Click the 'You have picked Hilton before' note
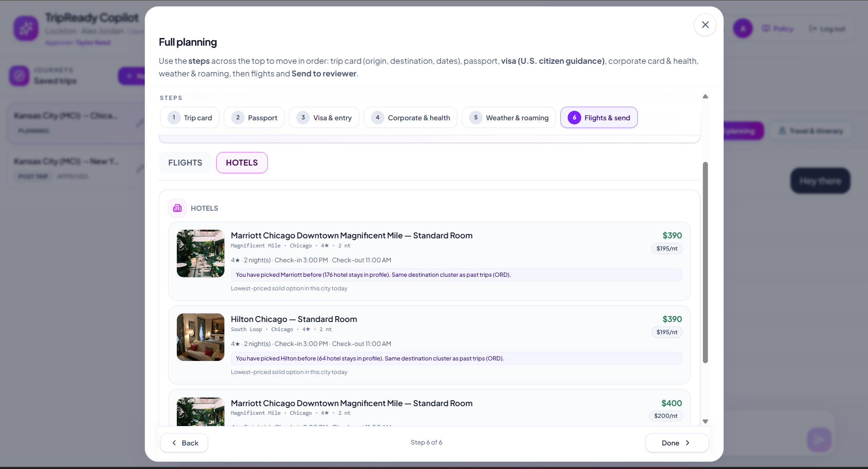The image size is (868, 469). [x=456, y=359]
